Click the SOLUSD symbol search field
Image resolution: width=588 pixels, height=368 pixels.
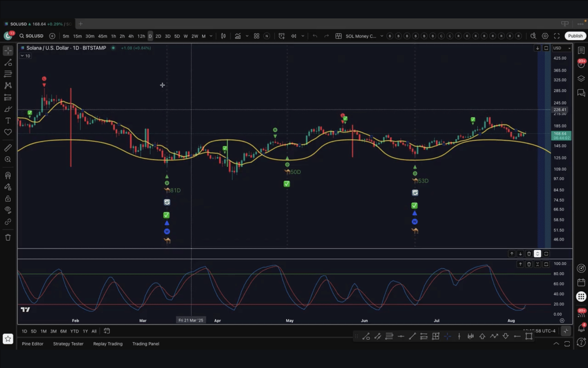coord(32,36)
